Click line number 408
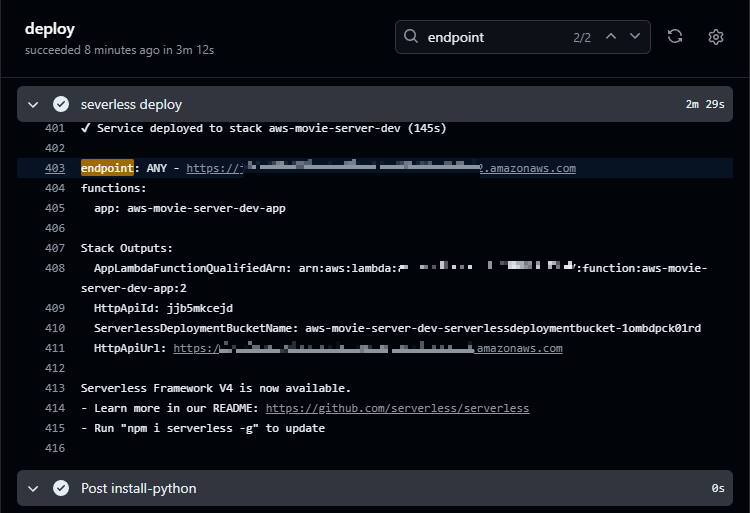The height and width of the screenshot is (513, 750). click(55, 268)
